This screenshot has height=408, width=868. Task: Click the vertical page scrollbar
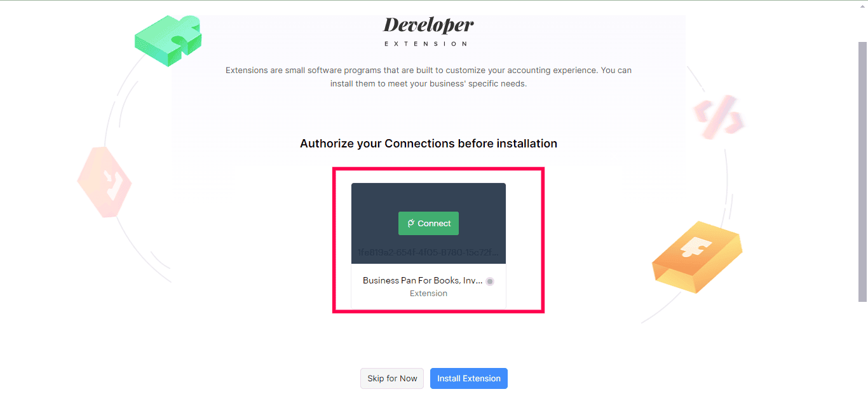click(x=862, y=172)
